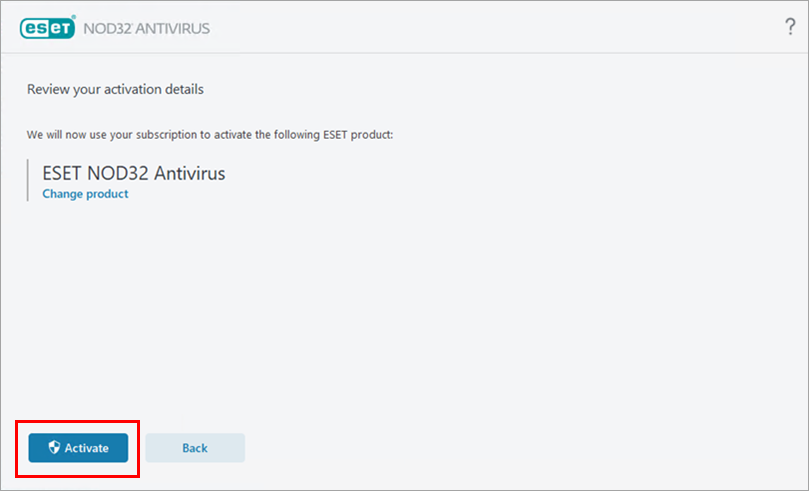The width and height of the screenshot is (809, 491).
Task: Click the word 'Activate' on the blue button
Action: tap(87, 448)
